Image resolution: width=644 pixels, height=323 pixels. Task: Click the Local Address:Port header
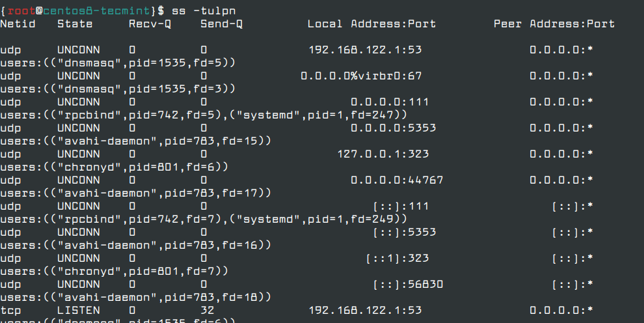[x=371, y=24]
